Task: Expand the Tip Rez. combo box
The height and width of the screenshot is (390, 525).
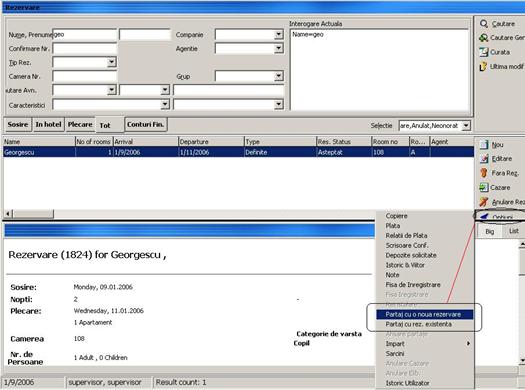Action: tap(112, 62)
